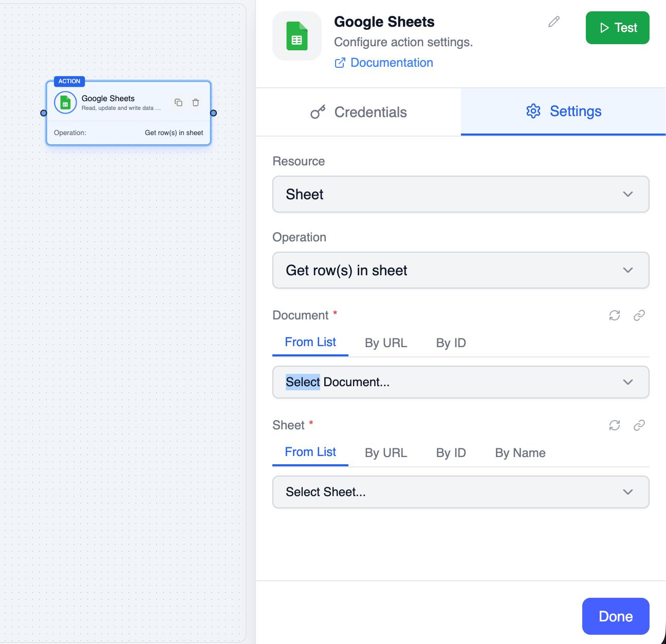Switch to the Credentials tab

359,112
